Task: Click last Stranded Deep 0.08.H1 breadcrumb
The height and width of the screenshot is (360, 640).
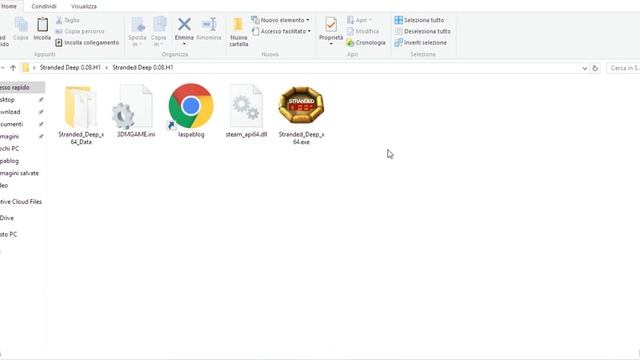Action: [x=143, y=68]
